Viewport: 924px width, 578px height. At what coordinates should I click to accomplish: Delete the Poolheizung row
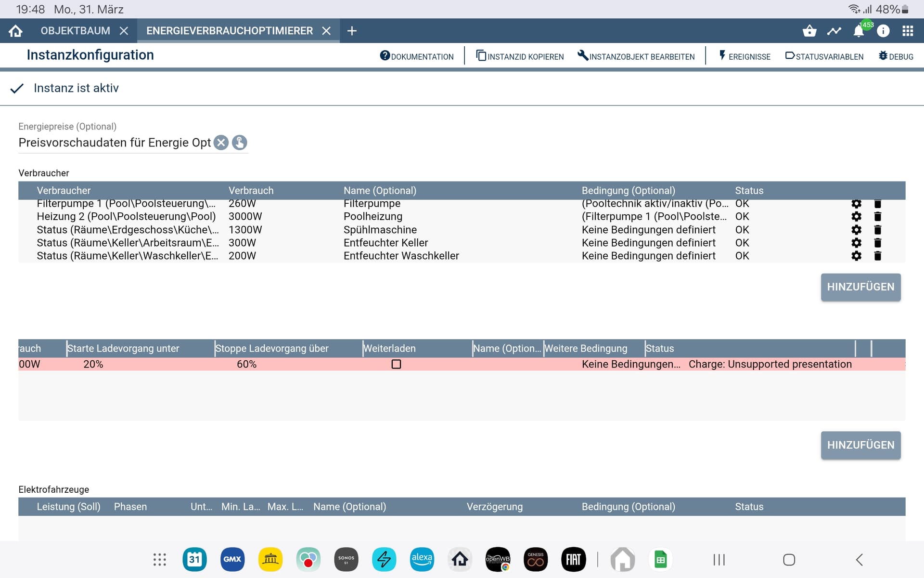tap(877, 217)
